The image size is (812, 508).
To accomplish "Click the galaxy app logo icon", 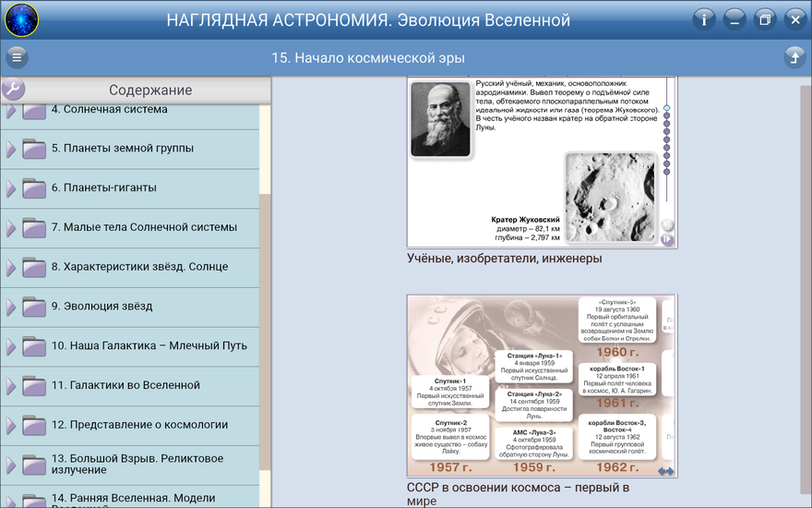I will (x=20, y=19).
